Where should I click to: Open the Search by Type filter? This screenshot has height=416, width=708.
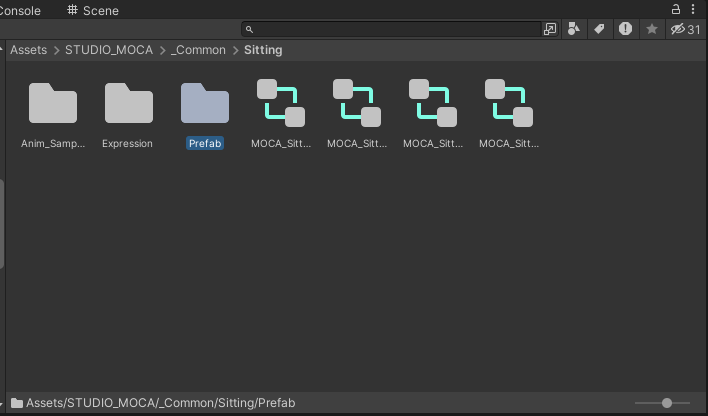click(574, 30)
